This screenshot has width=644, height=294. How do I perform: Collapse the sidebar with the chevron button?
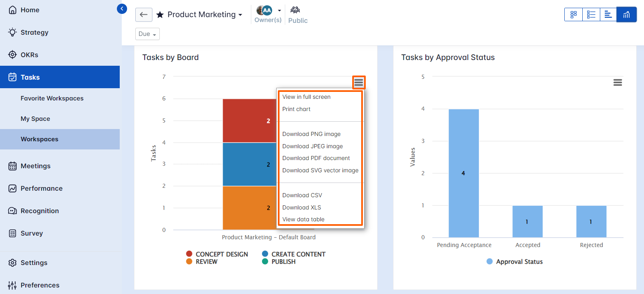pyautogui.click(x=121, y=8)
